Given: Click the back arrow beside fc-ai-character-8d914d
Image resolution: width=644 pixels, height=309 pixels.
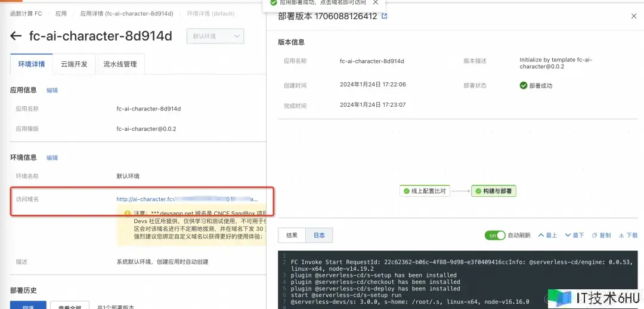Looking at the screenshot, I should point(16,36).
